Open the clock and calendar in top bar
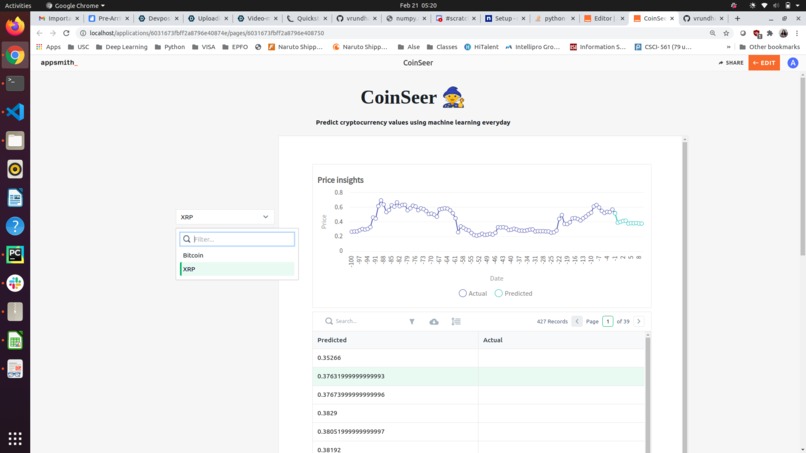The image size is (806, 453). [418, 5]
